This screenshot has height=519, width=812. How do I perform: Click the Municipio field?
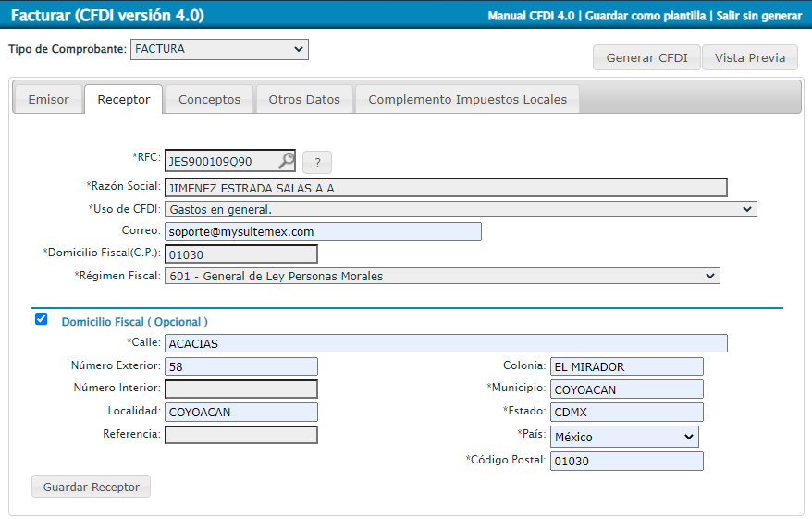click(x=627, y=389)
